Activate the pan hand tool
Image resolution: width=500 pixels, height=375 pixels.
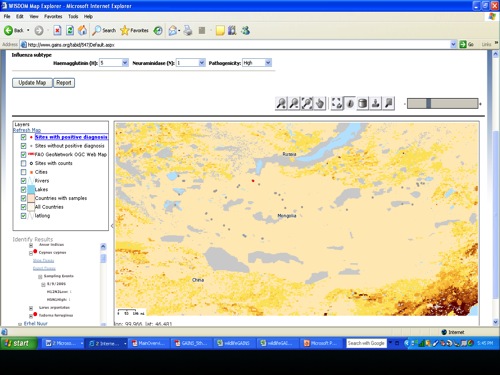320,103
